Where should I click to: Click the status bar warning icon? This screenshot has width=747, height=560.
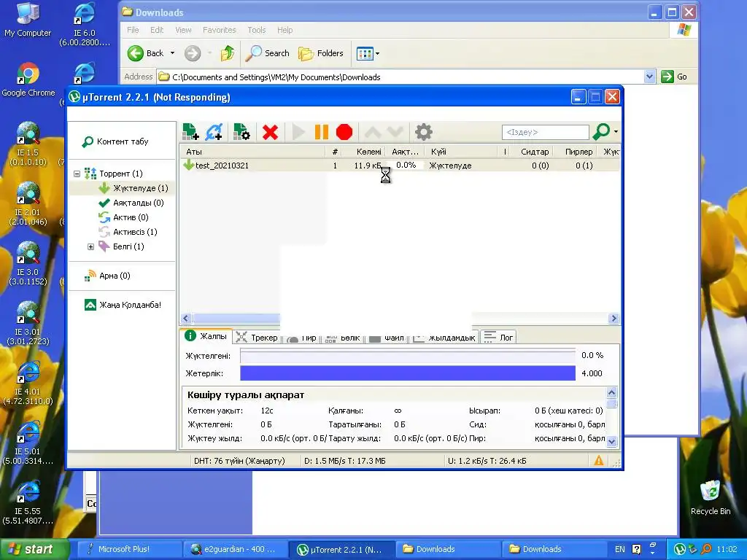(599, 461)
